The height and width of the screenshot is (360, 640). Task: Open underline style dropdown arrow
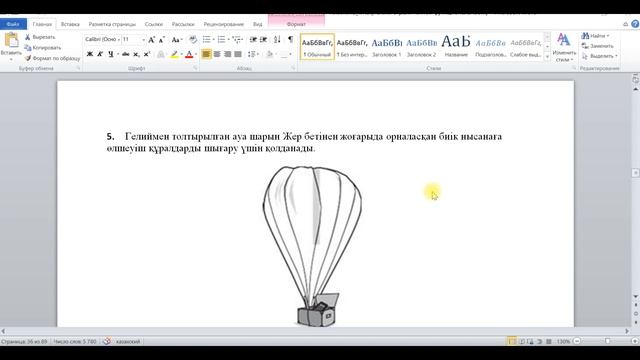[118, 54]
